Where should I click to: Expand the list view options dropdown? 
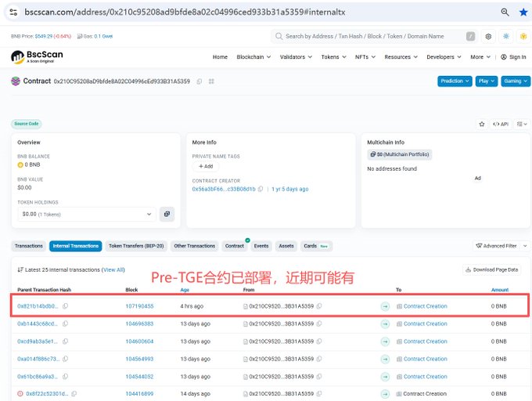(x=522, y=124)
